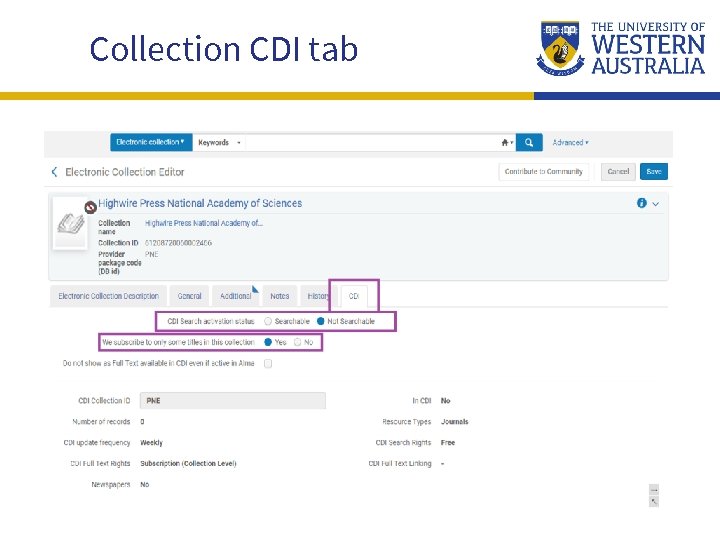Click the magnifier search button

click(x=529, y=142)
